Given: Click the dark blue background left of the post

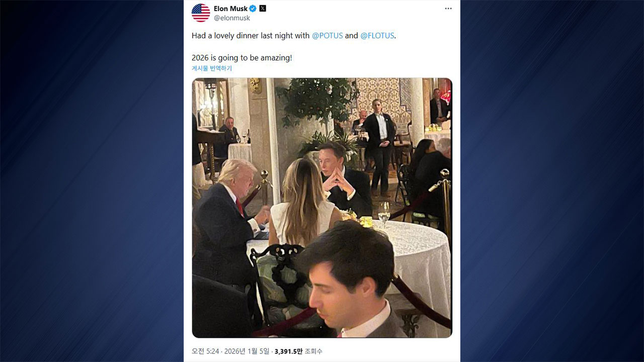Looking at the screenshot, I should pos(91,181).
